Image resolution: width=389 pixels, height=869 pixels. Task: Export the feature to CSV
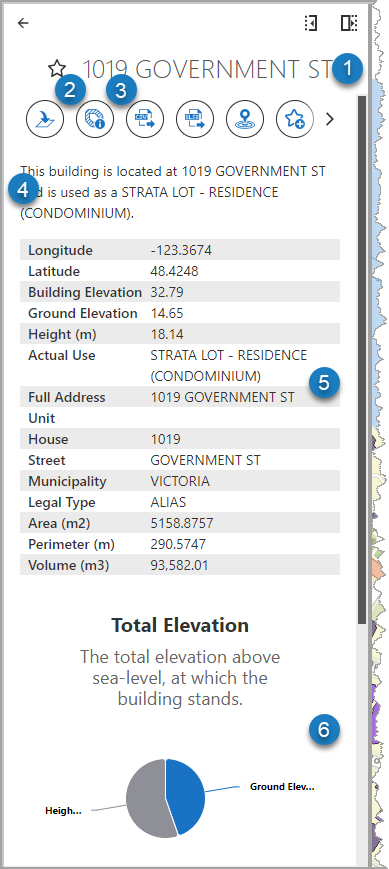tap(145, 119)
